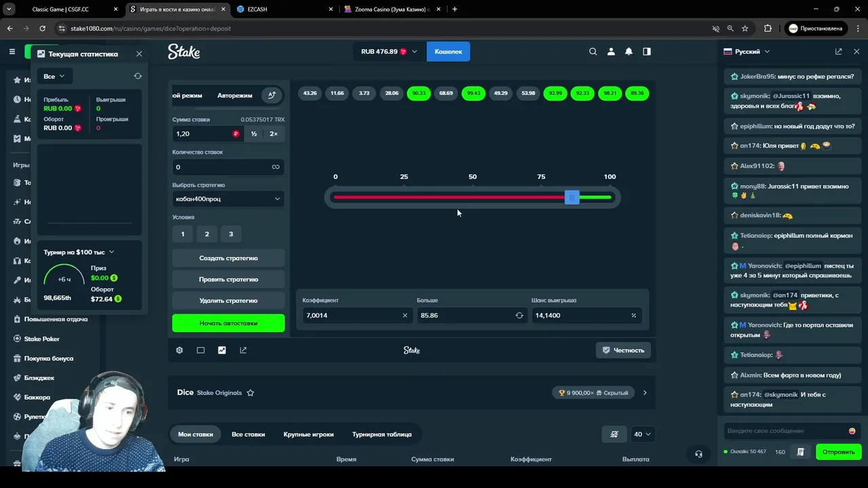The width and height of the screenshot is (868, 488).
Task: Click Удалить стратегию button
Action: [x=229, y=300]
